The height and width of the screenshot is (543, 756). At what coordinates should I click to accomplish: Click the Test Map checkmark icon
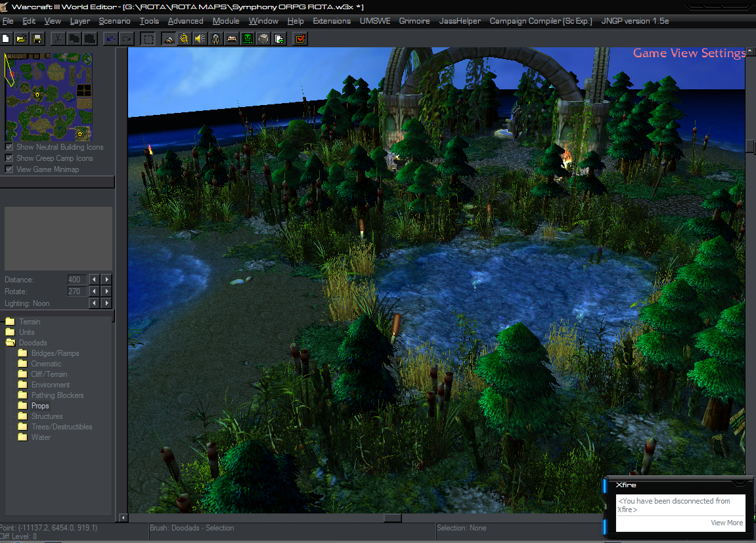[300, 39]
